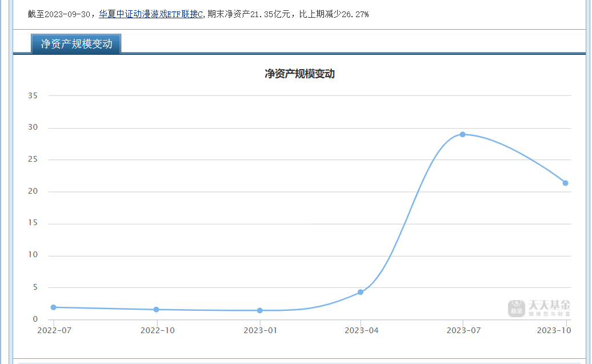Viewport: 592px width, 364px height.
Task: Click the summary text 期末净资产21.35亿元
Action: [x=249, y=14]
